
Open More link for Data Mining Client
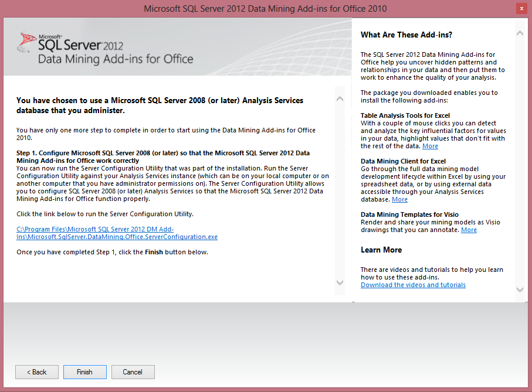[x=399, y=200]
